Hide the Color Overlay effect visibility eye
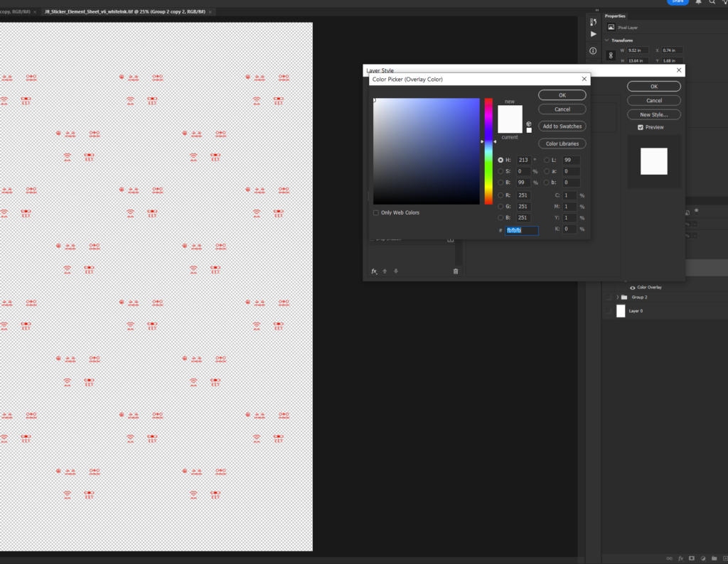728x564 pixels. pyautogui.click(x=633, y=287)
